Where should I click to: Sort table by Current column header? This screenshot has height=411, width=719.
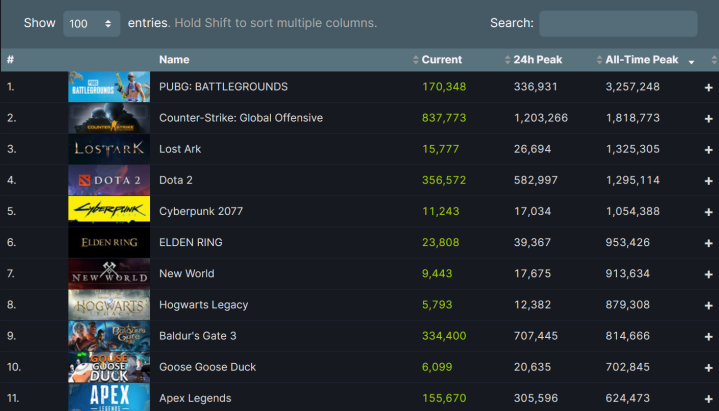(442, 60)
